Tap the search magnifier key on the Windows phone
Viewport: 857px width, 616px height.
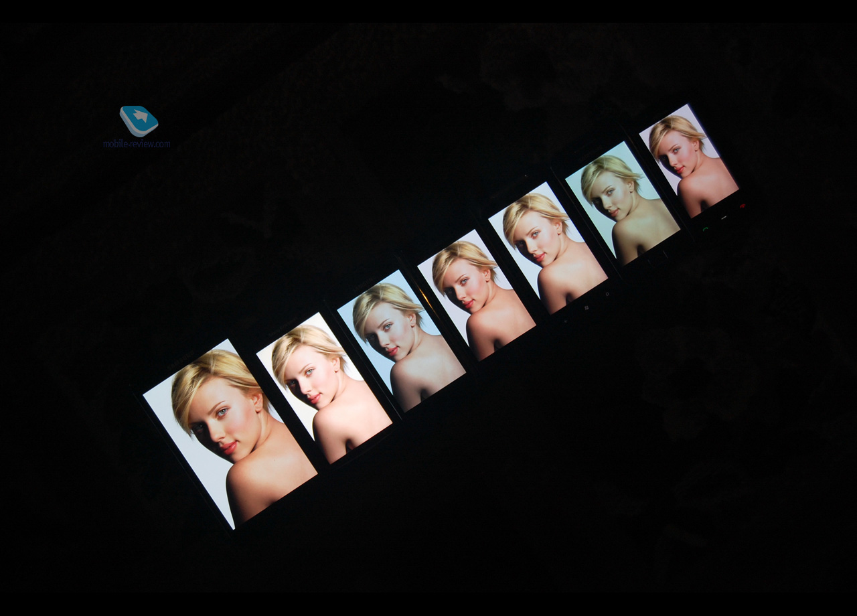tap(607, 294)
